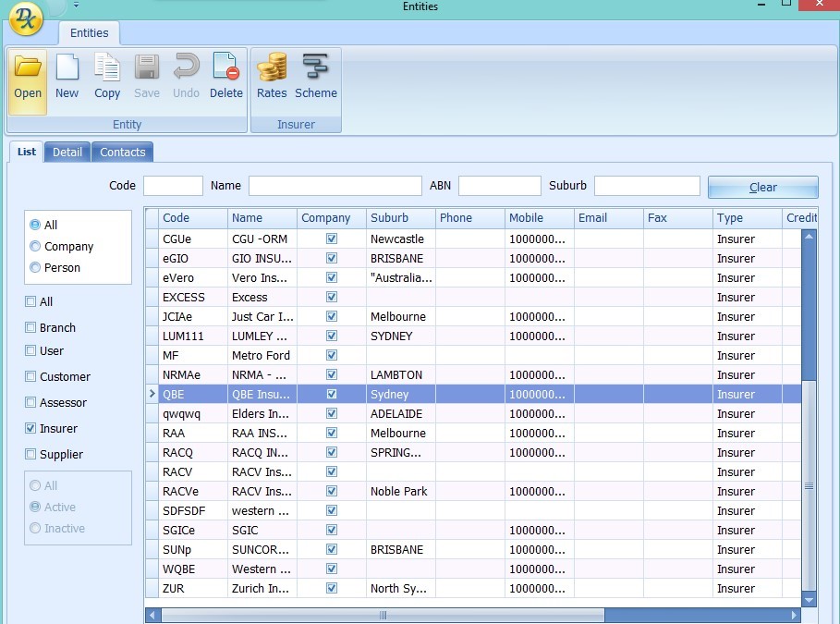The image size is (840, 624).
Task: Sort by the Phone column header
Action: click(470, 218)
